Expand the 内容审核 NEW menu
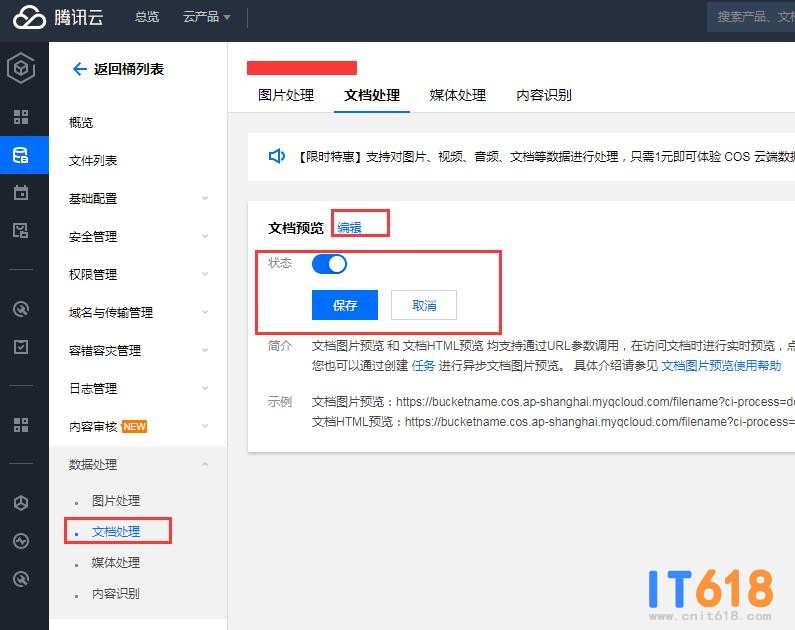Screen dimensions: 795x630 138,426
